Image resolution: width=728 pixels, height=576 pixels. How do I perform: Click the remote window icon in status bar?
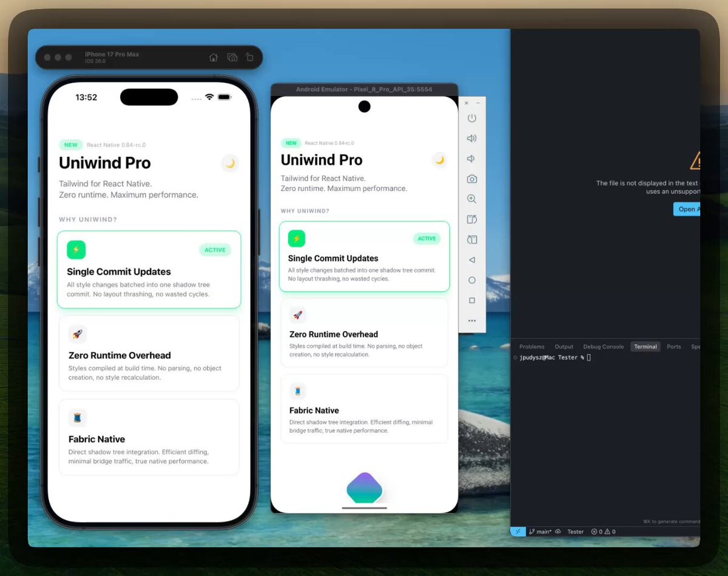(x=518, y=532)
